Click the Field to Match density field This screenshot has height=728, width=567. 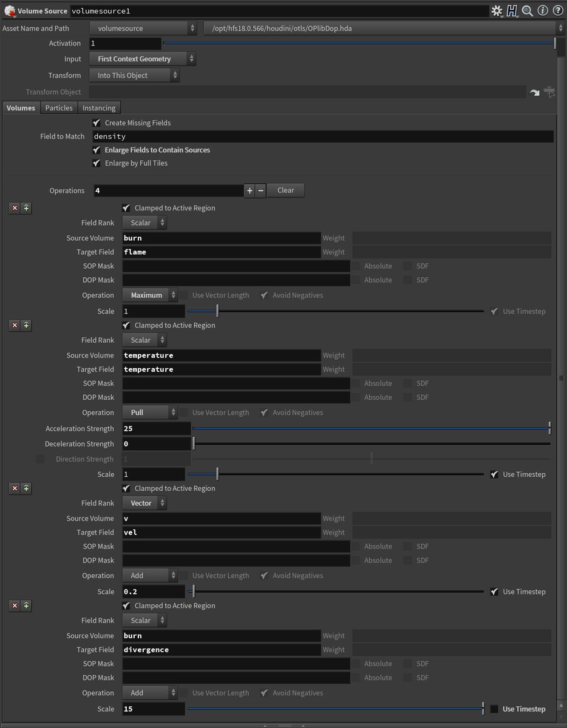323,136
